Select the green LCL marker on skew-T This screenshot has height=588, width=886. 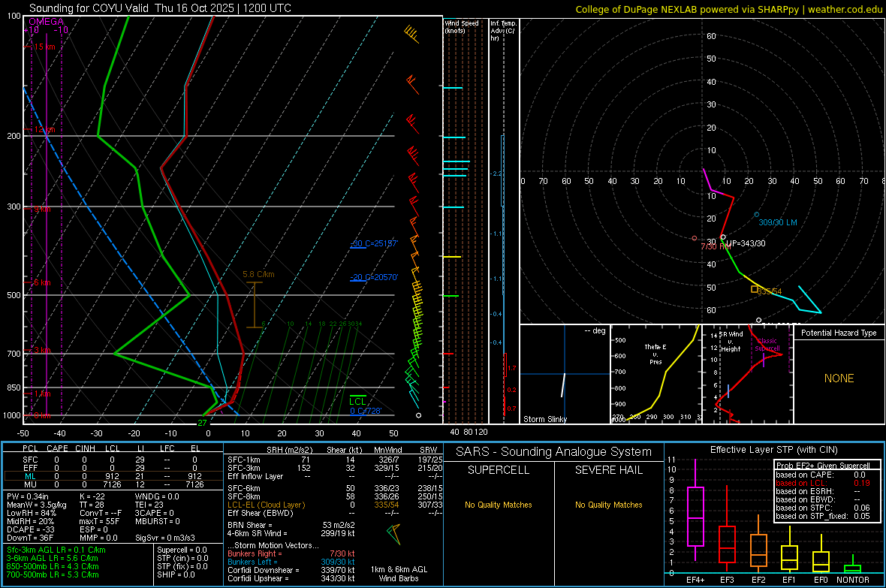(357, 401)
